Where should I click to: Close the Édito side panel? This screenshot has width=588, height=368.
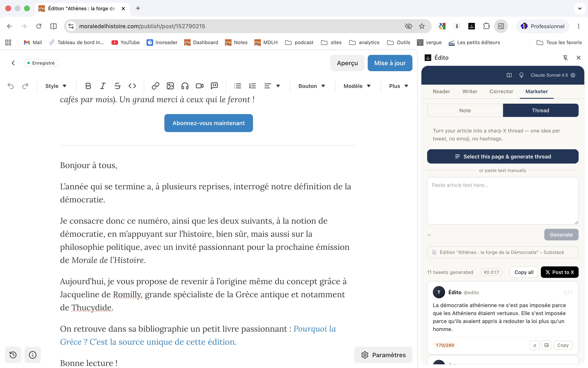click(579, 58)
